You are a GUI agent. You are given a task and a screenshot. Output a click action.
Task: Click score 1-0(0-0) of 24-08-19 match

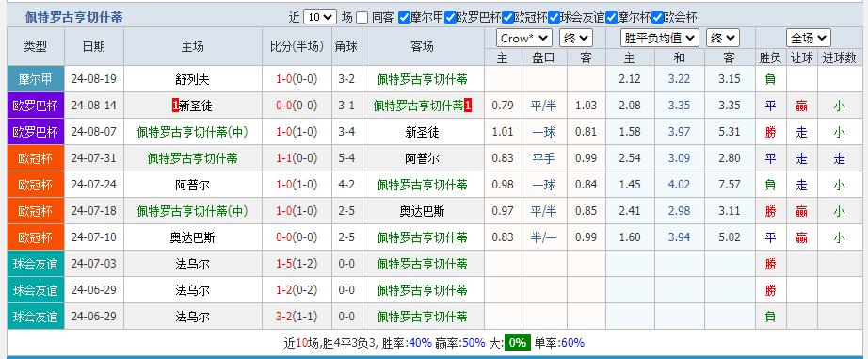297,79
